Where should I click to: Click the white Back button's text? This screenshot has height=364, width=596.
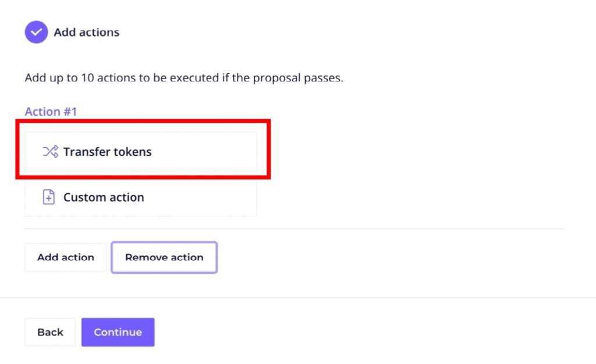pyautogui.click(x=50, y=332)
